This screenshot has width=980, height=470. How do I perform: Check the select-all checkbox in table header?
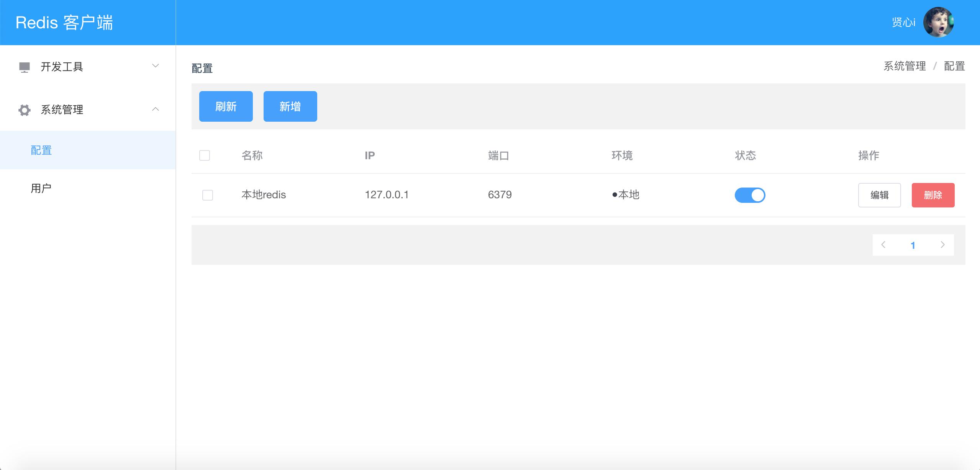205,155
